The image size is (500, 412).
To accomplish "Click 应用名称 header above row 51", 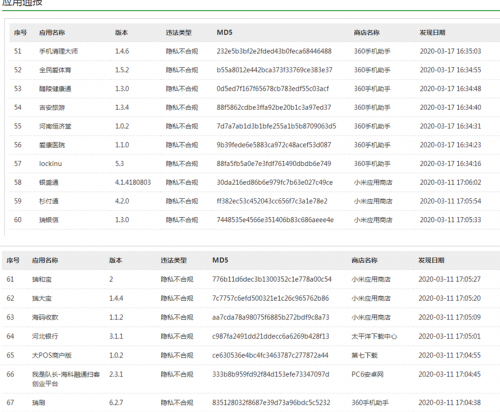I will coord(52,33).
